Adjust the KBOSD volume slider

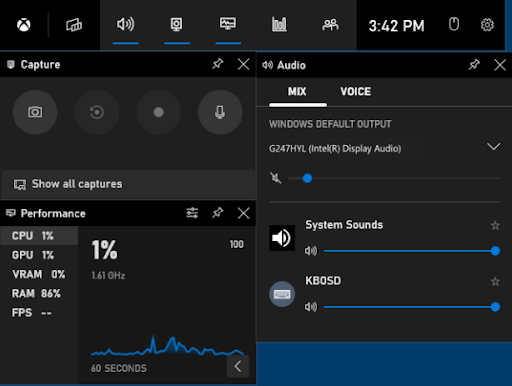[412, 307]
